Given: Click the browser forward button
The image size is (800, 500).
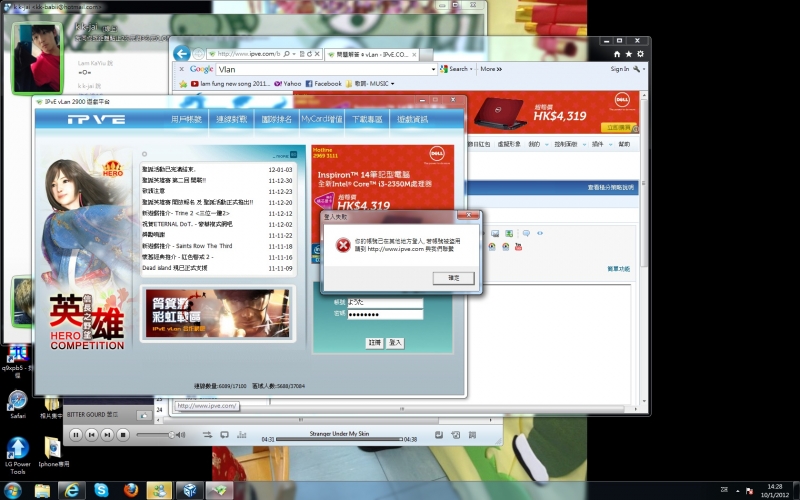Looking at the screenshot, I should pyautogui.click(x=198, y=54).
